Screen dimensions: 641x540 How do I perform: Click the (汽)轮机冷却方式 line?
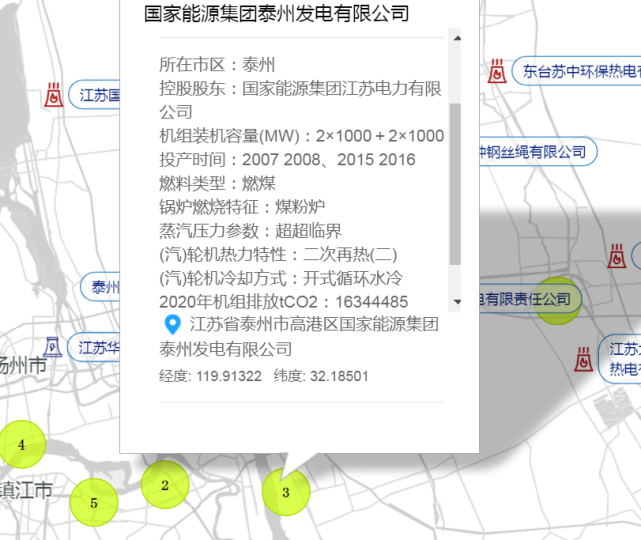(x=281, y=278)
